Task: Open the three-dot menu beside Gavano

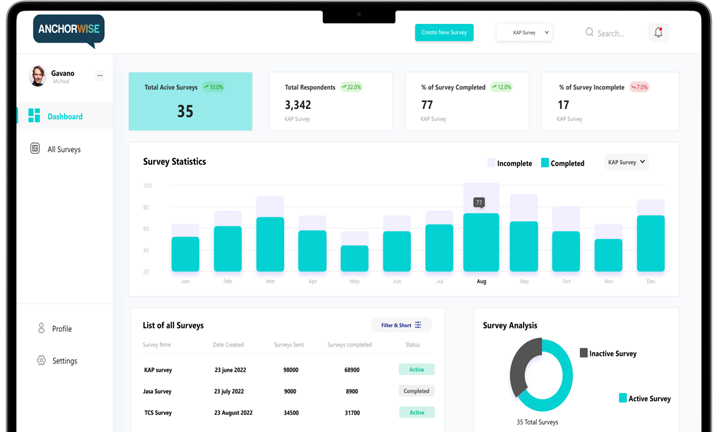Action: coord(100,76)
